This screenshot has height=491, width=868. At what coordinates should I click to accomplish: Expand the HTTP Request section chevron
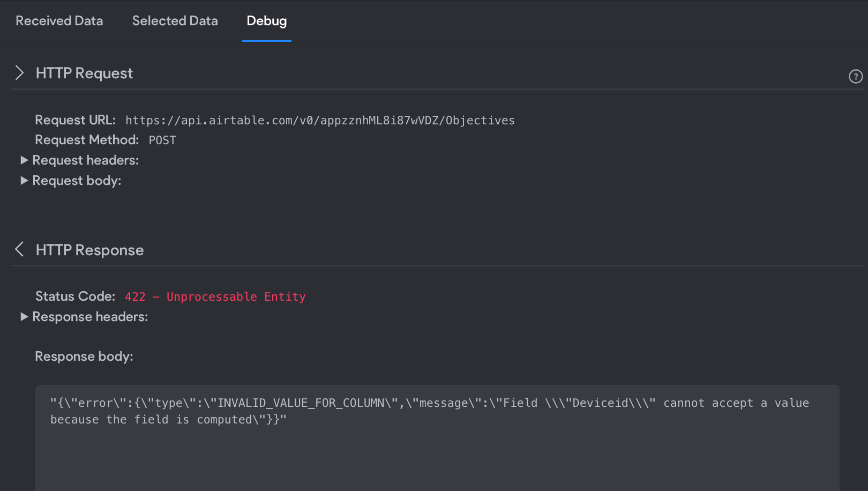point(20,73)
